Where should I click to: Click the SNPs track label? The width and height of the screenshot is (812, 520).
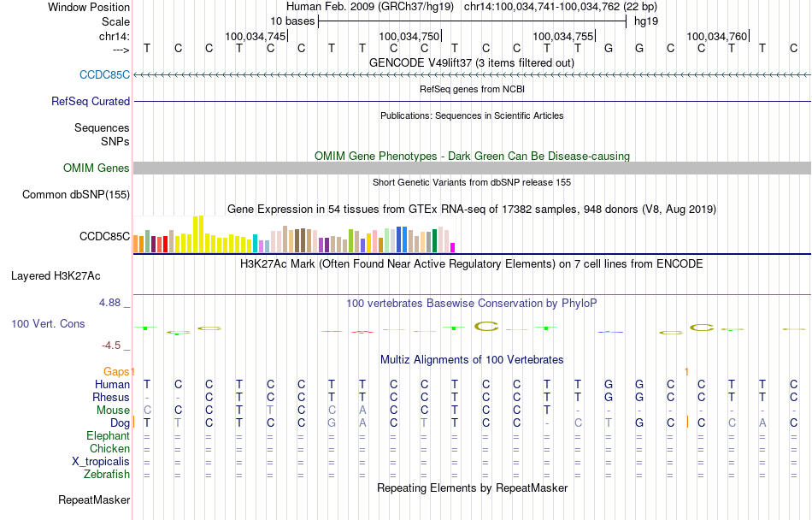[115, 141]
